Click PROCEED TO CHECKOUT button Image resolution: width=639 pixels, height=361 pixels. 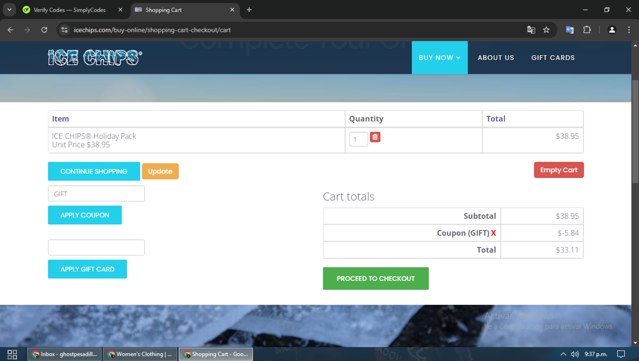tap(375, 278)
